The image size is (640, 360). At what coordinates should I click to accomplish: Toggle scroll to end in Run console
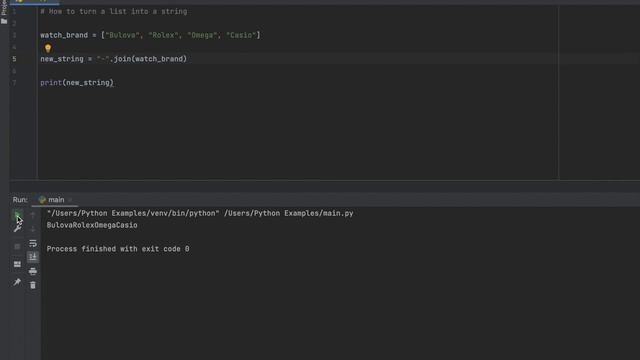[x=33, y=257]
